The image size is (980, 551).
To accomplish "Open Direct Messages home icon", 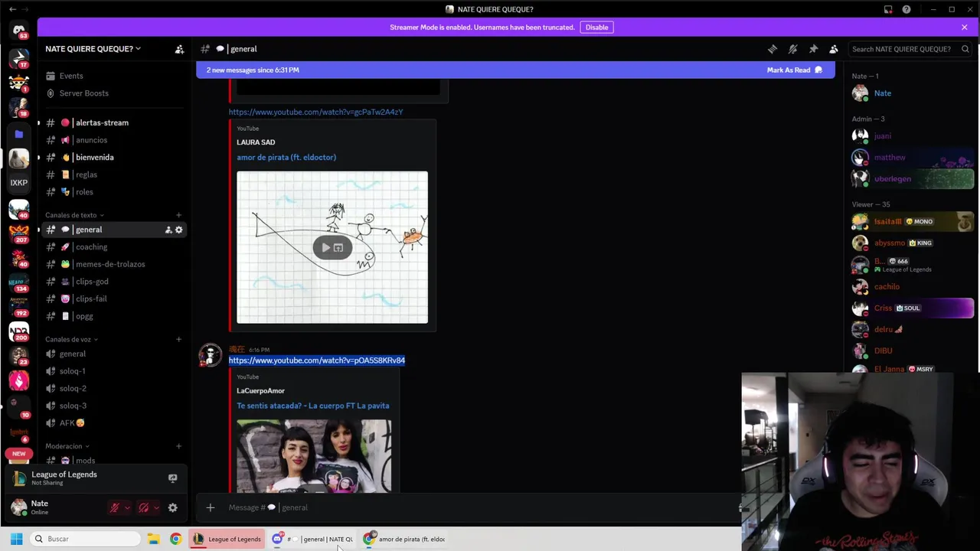I will tap(18, 31).
